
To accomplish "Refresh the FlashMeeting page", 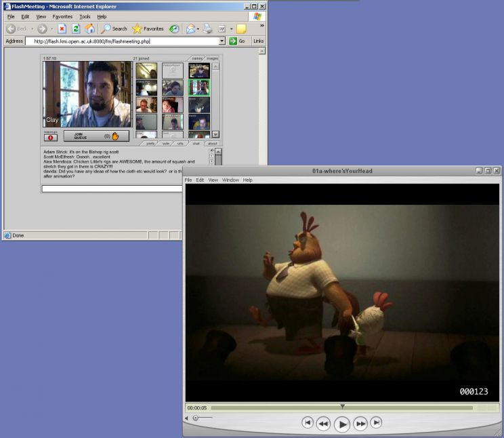I will pos(76,29).
